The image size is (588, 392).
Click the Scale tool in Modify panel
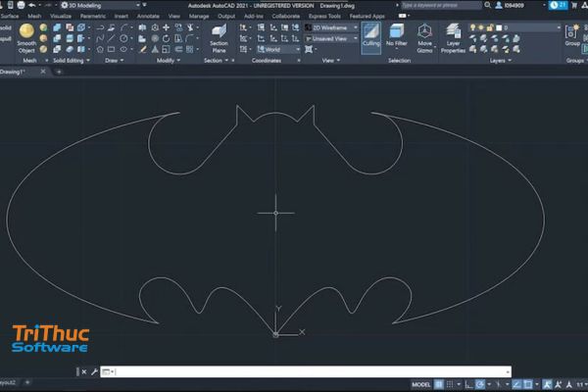[167, 49]
